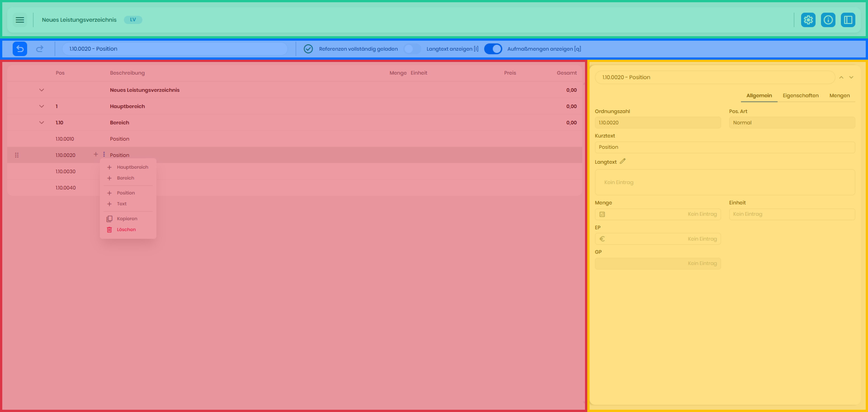Click the undo arrow button
The image size is (868, 412).
20,49
